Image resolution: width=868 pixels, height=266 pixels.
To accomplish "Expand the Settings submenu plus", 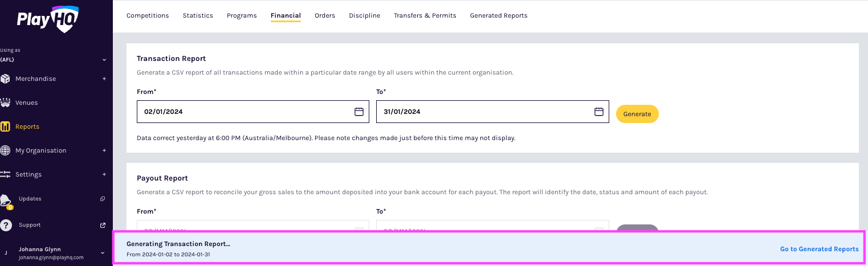I will click(104, 174).
